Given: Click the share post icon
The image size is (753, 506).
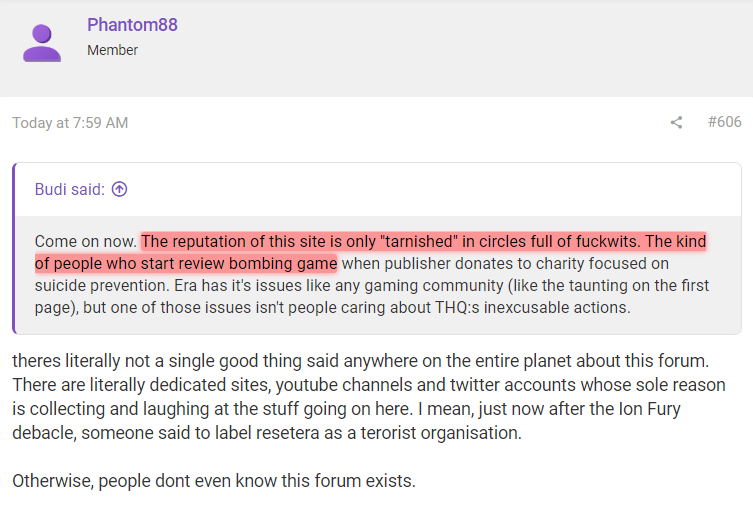Looking at the screenshot, I should [x=676, y=123].
